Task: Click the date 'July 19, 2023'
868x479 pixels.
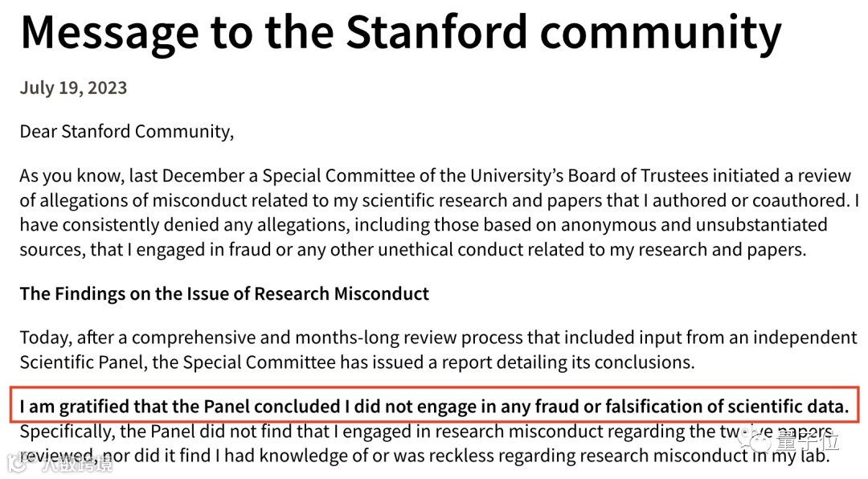Action: [x=74, y=88]
